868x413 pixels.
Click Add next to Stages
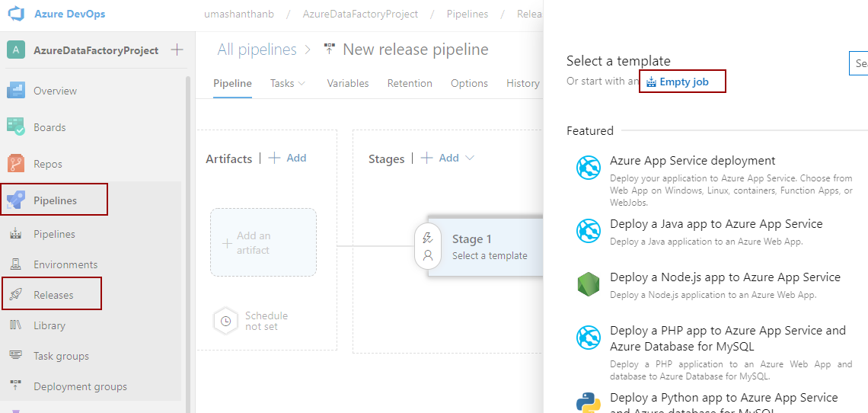[440, 158]
